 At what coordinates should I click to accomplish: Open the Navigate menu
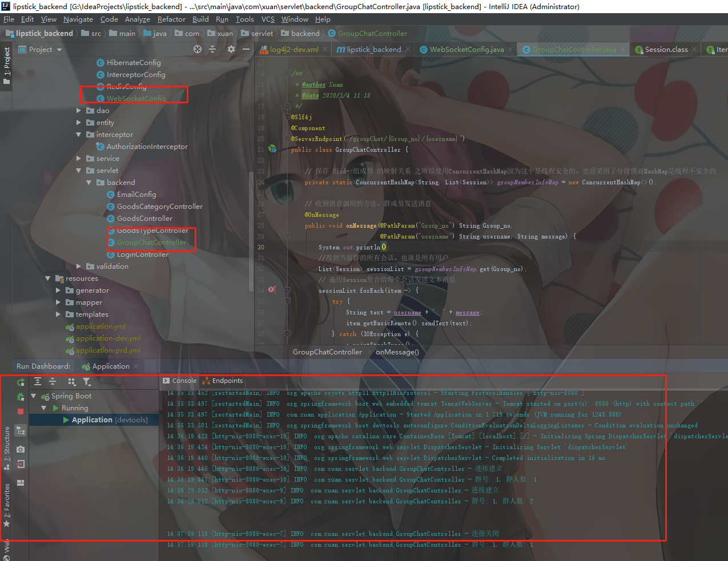78,19
